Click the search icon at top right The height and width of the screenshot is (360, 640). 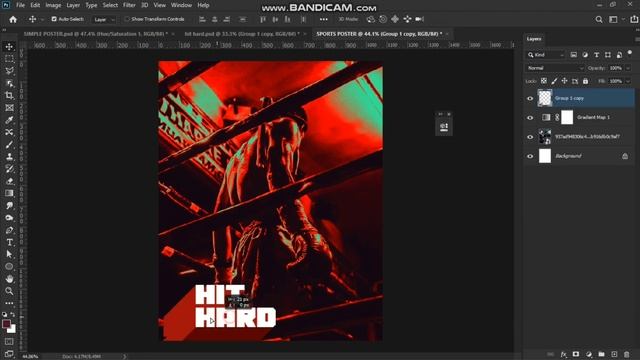click(599, 19)
